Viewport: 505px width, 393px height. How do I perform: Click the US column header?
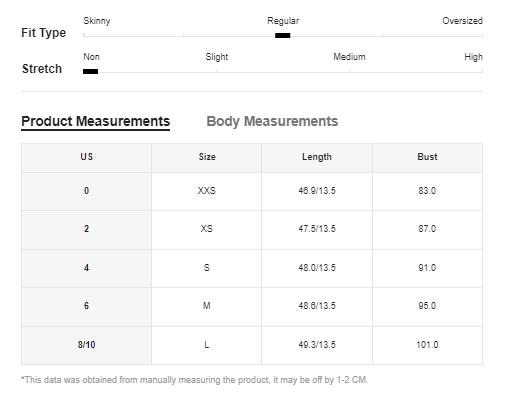tap(86, 157)
